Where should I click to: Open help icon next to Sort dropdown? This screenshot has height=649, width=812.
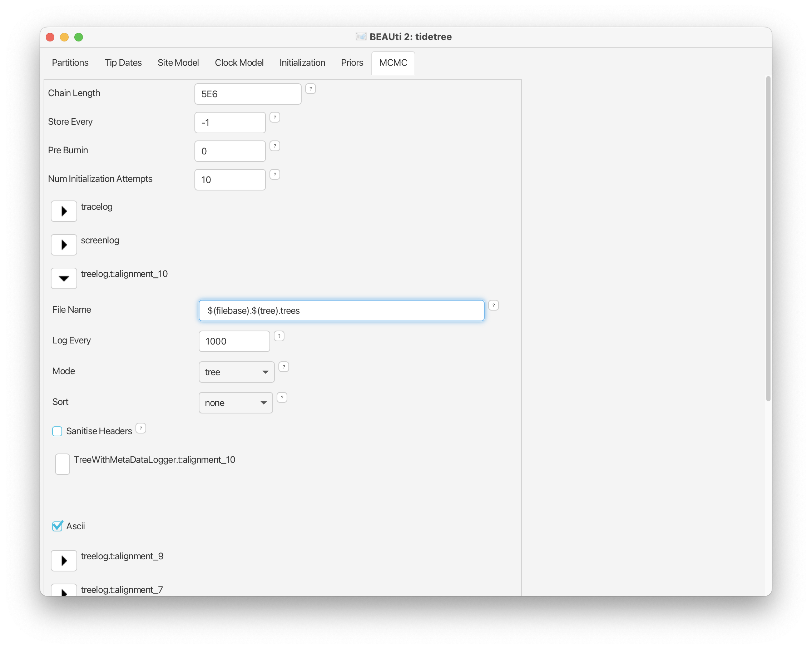[282, 398]
